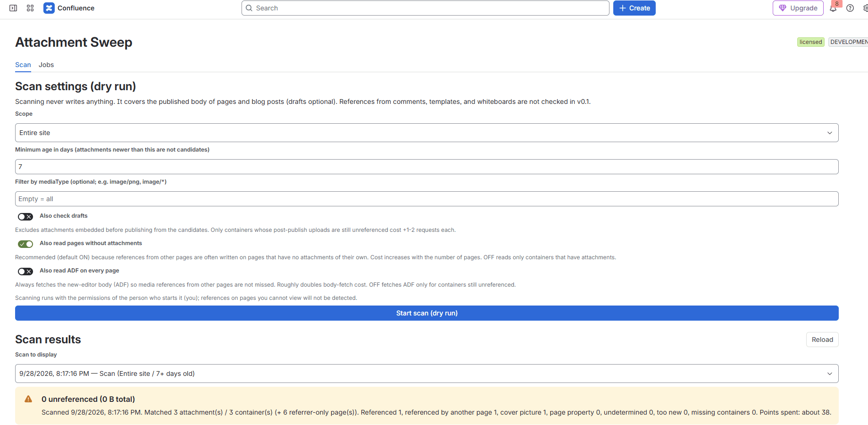Go to Confluence home via logo
The image size is (868, 425).
69,8
